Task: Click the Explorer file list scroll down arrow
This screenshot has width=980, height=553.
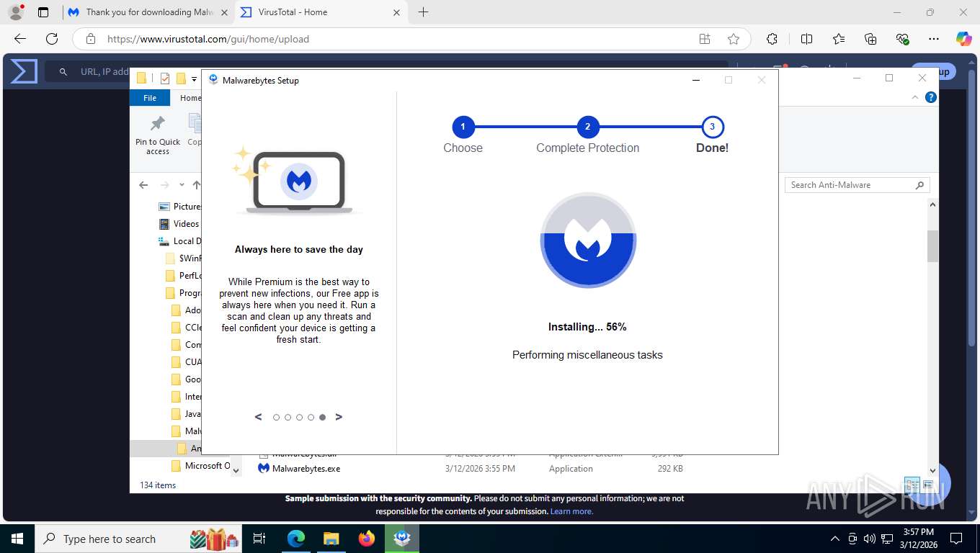Action: pyautogui.click(x=932, y=470)
